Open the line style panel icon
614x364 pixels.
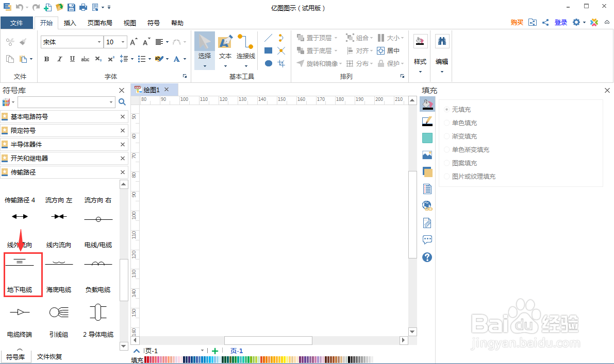click(x=427, y=121)
